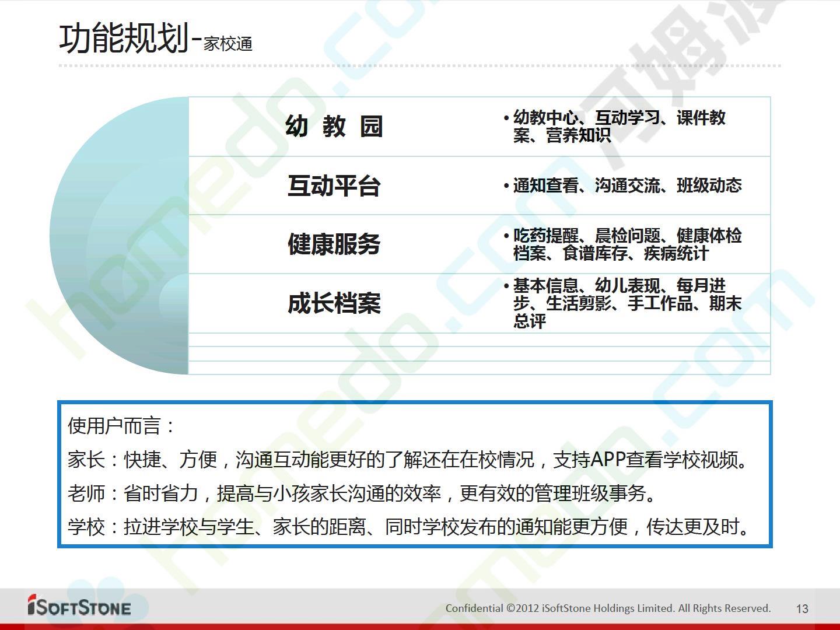Click the 成长档案 row heading
This screenshot has width=840, height=630.
(x=334, y=303)
